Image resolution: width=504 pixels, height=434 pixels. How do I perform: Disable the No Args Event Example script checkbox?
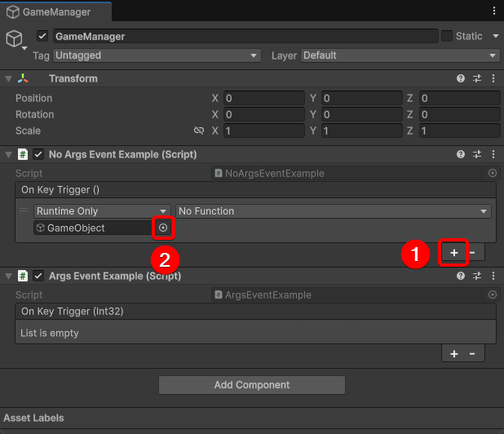[x=38, y=154]
